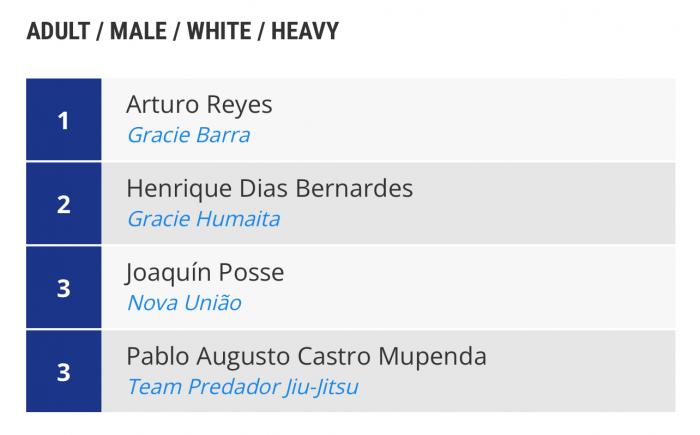Image resolution: width=700 pixels, height=435 pixels.
Task: Follow the Nova União team link
Action: pos(184,302)
